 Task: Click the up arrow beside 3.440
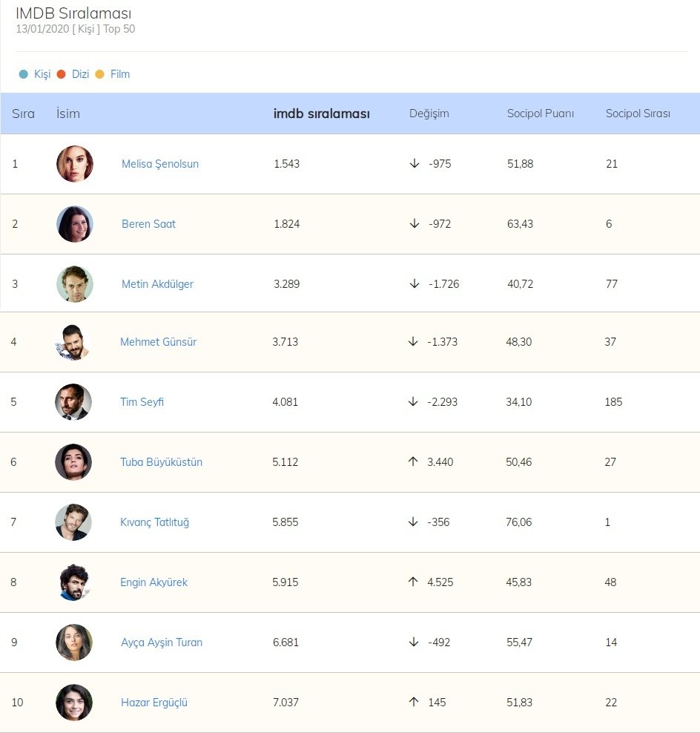point(413,461)
